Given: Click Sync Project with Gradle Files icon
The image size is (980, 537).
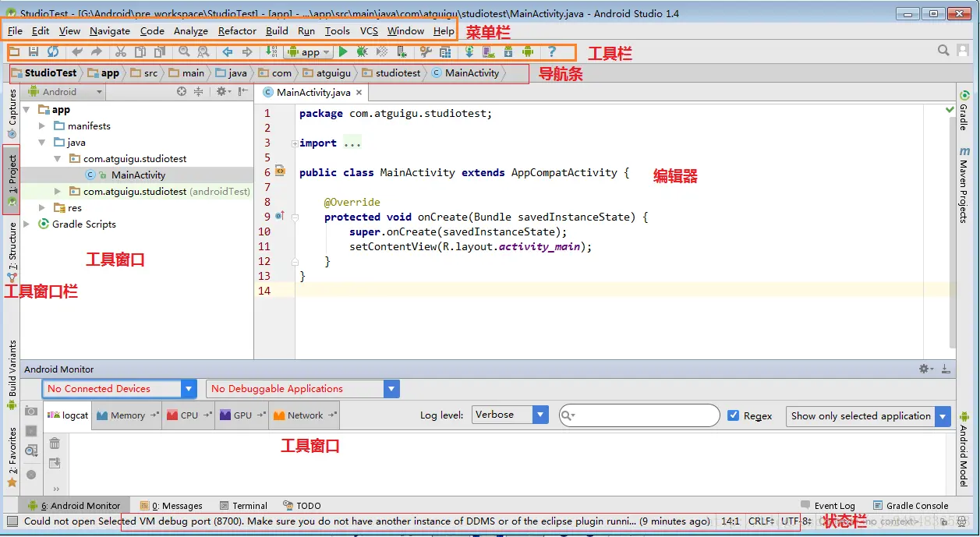Looking at the screenshot, I should 469,52.
